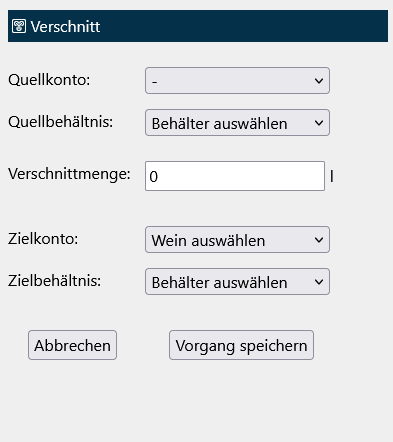
Task: Click the liter unit 'l' beside the quantity field
Action: [x=332, y=176]
